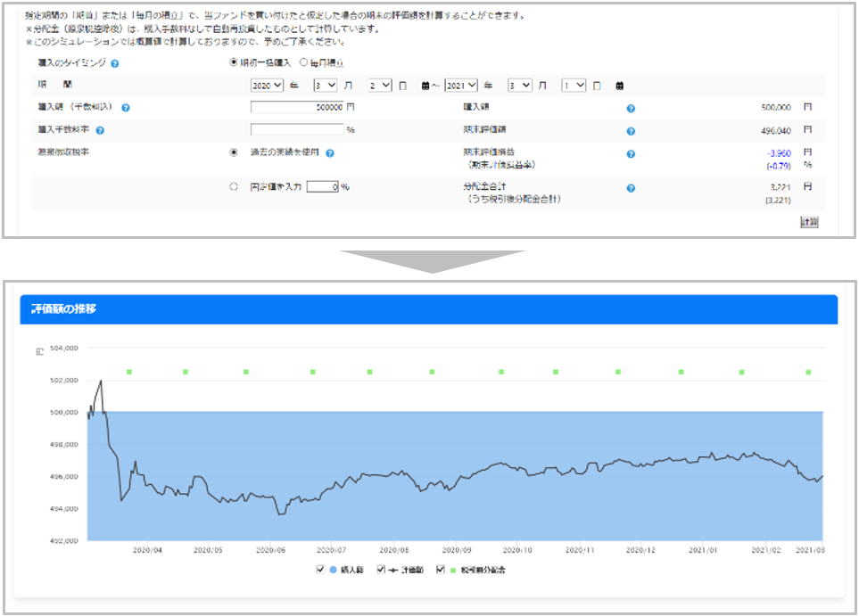Open help icon in the result 購入額 row
Screen dimensions: 859x616
(631, 109)
